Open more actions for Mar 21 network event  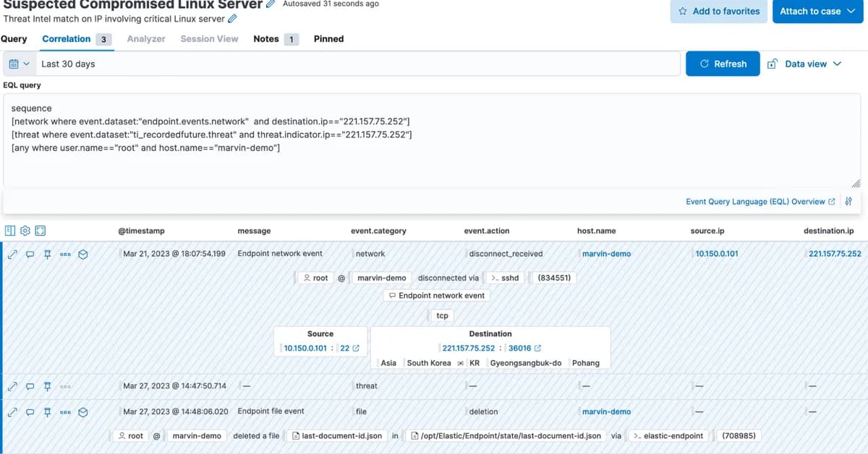click(65, 254)
